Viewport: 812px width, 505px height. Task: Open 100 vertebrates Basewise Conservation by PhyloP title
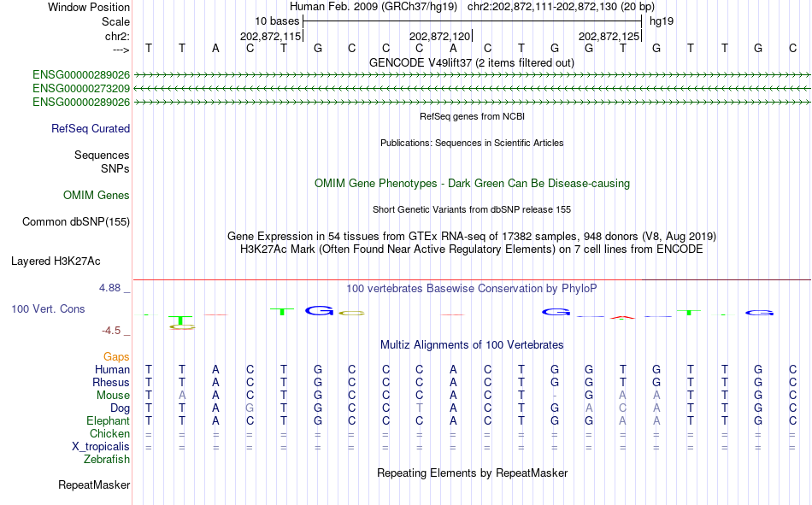click(x=472, y=289)
